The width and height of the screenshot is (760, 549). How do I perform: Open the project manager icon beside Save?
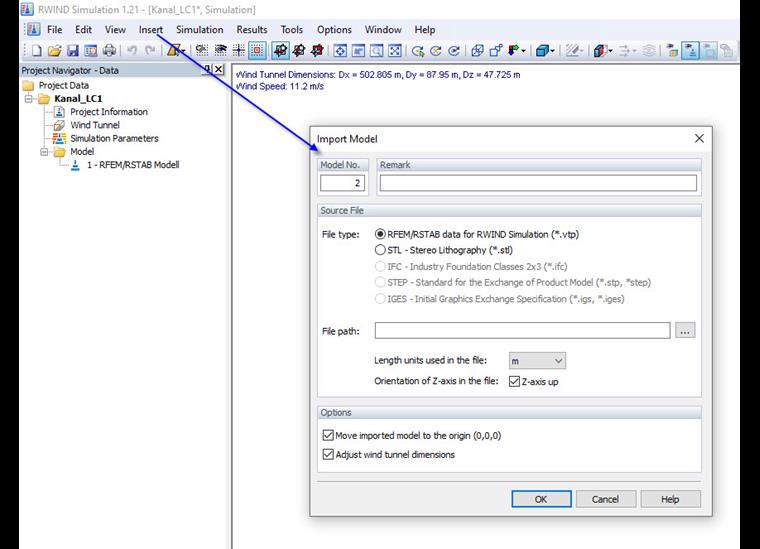[91, 50]
